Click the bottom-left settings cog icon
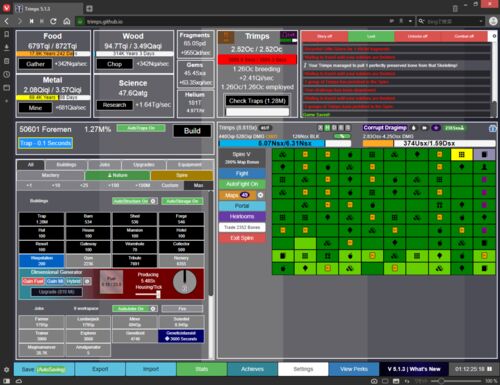Viewport: 500px width, 385px height. (x=6, y=369)
